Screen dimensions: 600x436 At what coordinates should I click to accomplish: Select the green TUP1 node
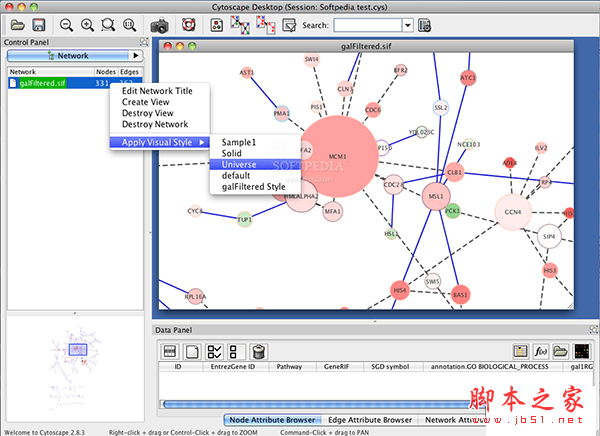[x=244, y=219]
